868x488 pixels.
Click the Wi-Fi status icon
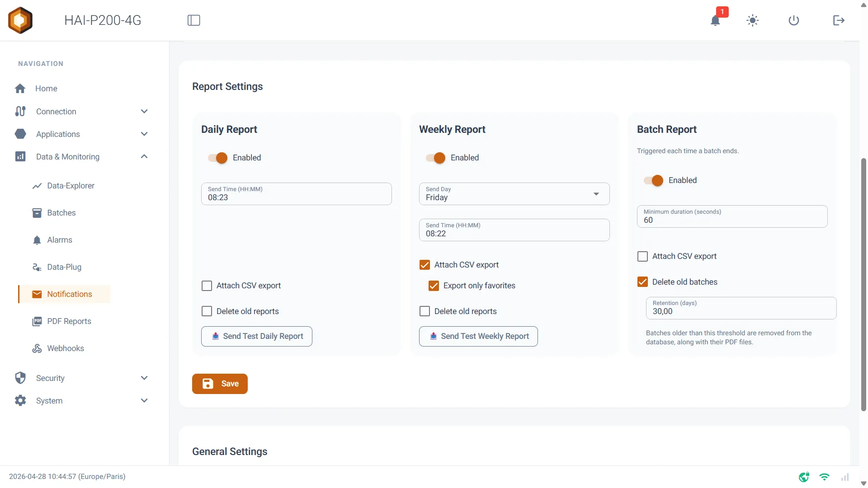[824, 477]
